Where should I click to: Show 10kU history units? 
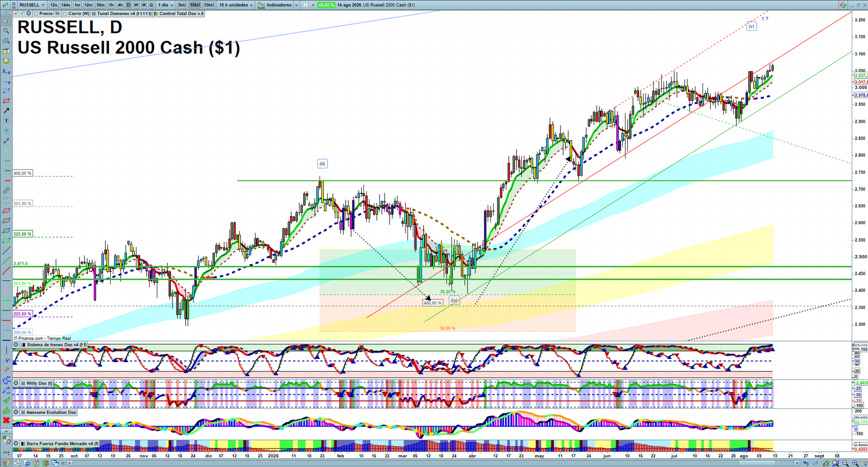point(195,5)
